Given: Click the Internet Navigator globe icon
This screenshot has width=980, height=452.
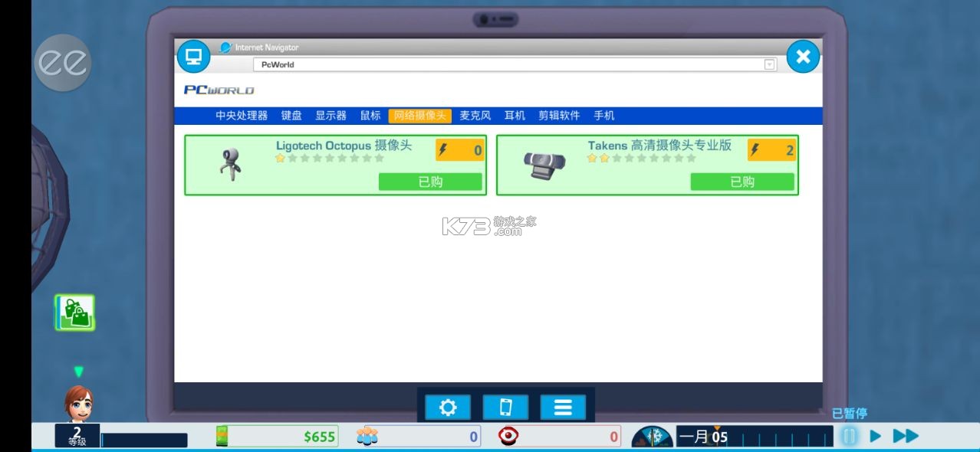Looking at the screenshot, I should click(x=225, y=47).
